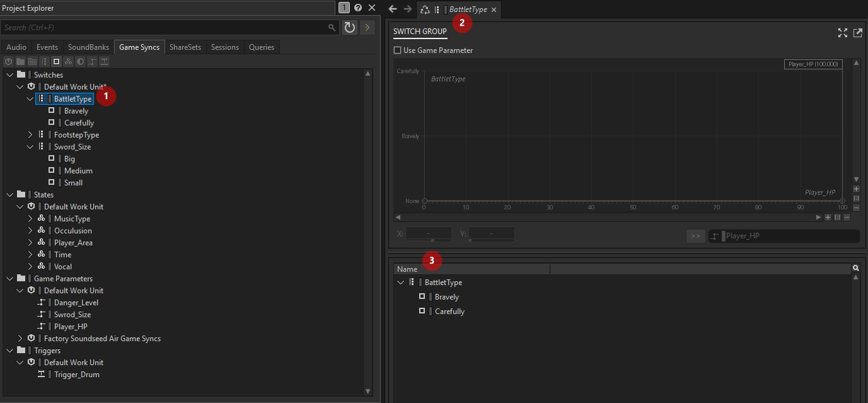Go back with the left arrow navigation icon
The height and width of the screenshot is (403, 868).
coord(393,9)
